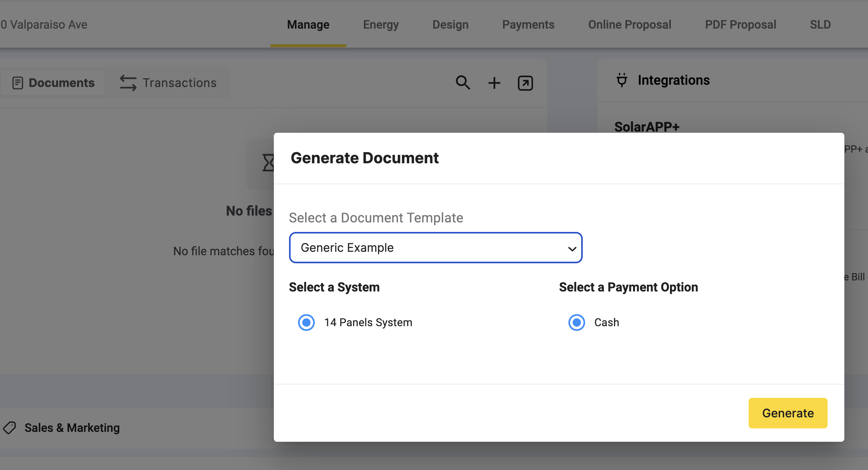The height and width of the screenshot is (470, 868).
Task: Go to the Payments tab
Action: point(528,24)
